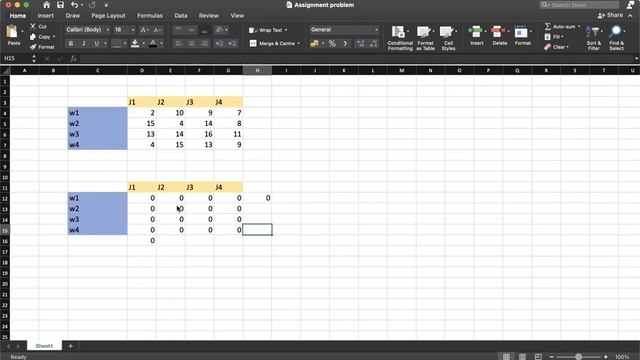
Task: Open the Clear options
Action: click(x=556, y=47)
